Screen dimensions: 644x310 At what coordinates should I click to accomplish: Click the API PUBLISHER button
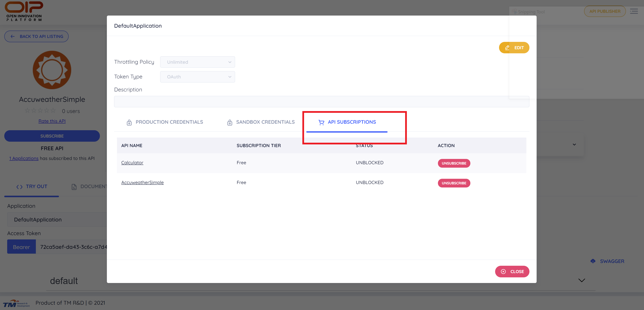pyautogui.click(x=605, y=11)
